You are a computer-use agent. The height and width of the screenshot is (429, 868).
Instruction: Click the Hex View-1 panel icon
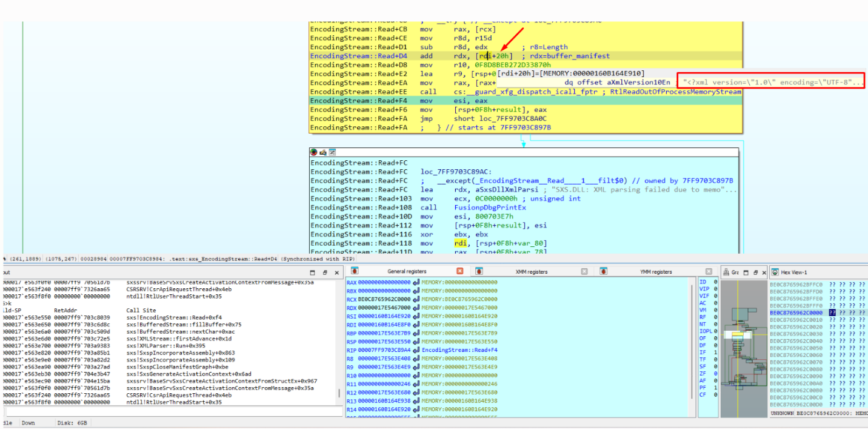pos(775,272)
